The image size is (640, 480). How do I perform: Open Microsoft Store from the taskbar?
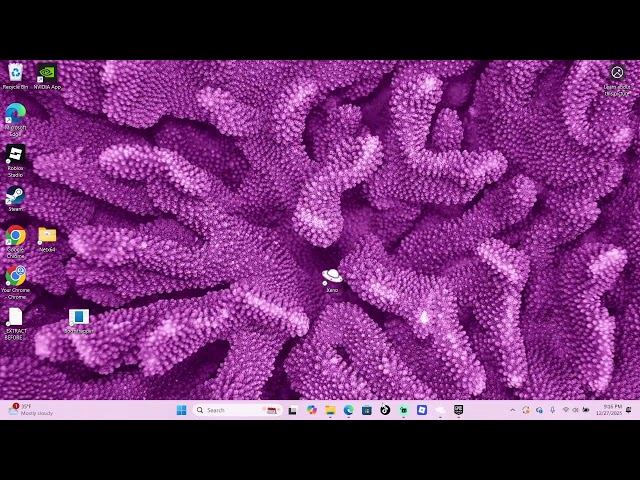point(367,410)
